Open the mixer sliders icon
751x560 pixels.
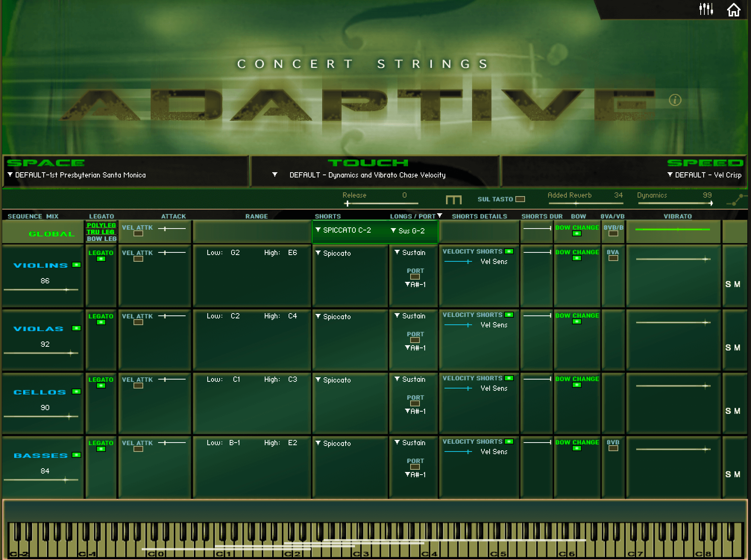(706, 9)
